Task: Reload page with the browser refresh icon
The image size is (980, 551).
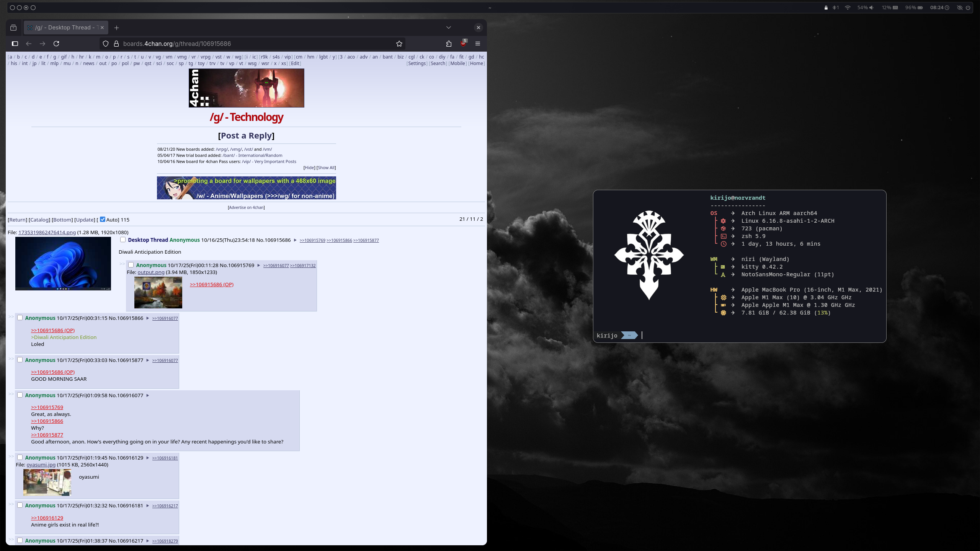Action: (x=56, y=44)
